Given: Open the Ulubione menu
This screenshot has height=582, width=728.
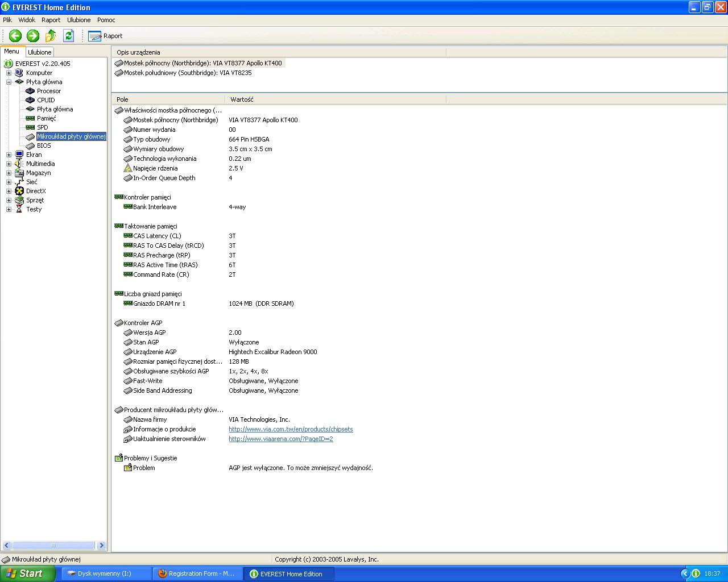Looking at the screenshot, I should point(78,20).
